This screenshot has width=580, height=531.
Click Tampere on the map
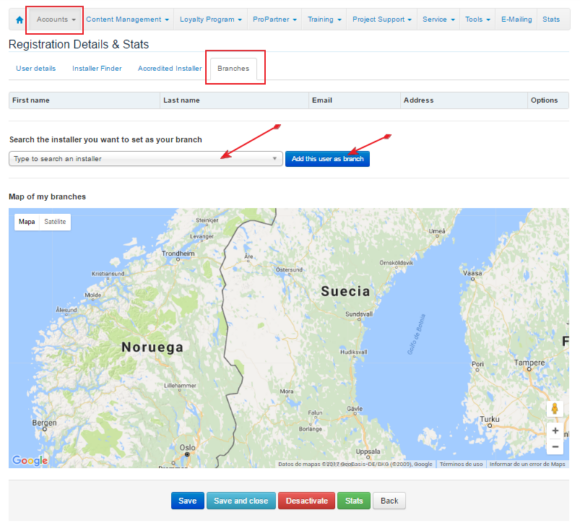(529, 363)
